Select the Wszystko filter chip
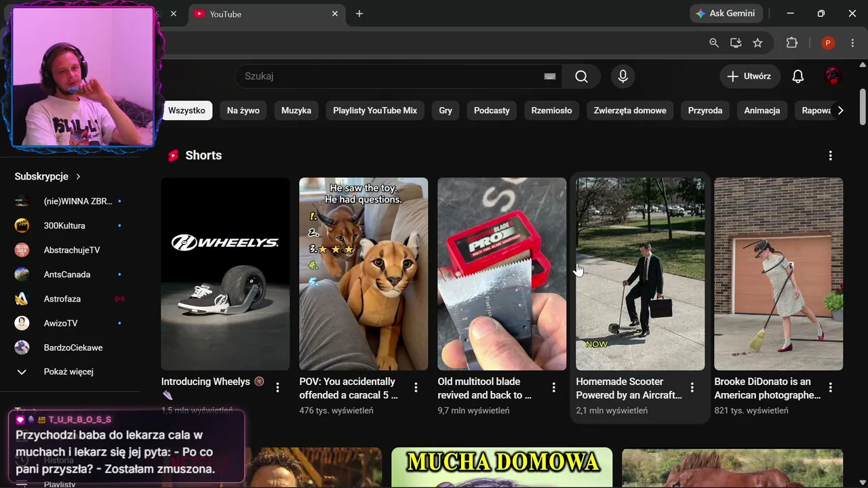Screen dimensions: 868x488 point(186,110)
